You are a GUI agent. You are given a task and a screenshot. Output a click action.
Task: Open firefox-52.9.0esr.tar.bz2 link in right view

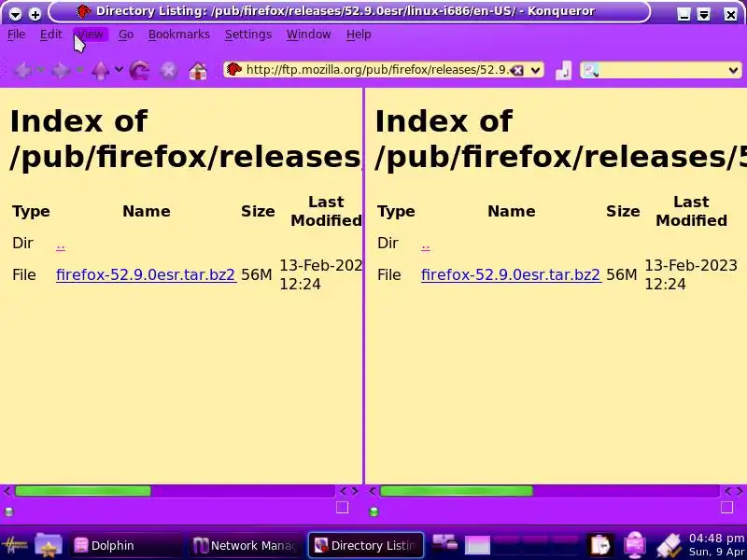[x=511, y=274]
